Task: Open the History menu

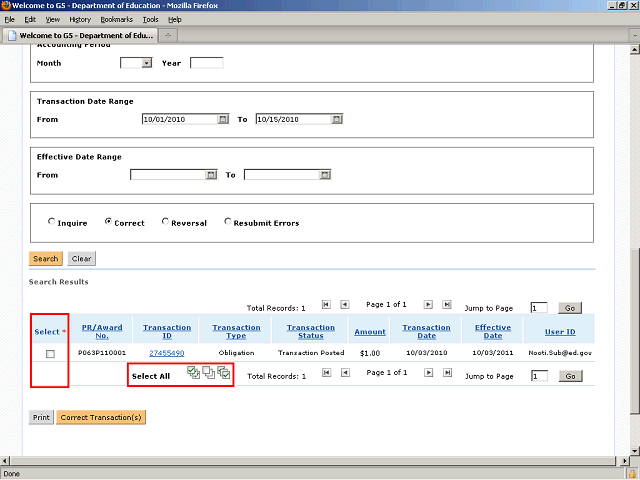Action: pos(80,19)
